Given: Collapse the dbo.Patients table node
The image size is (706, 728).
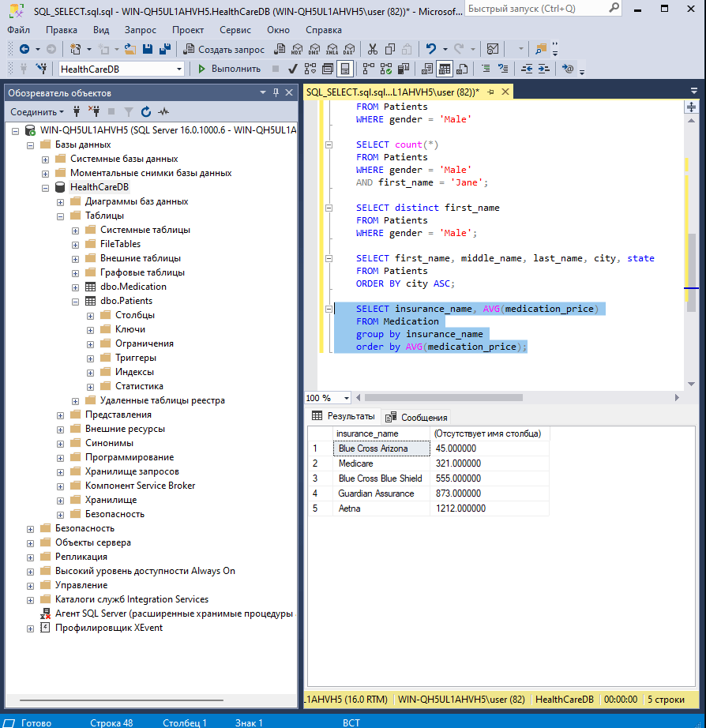Looking at the screenshot, I should click(x=75, y=302).
